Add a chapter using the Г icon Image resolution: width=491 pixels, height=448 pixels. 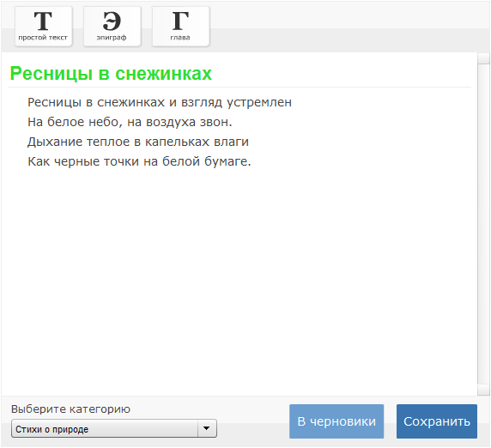[180, 27]
